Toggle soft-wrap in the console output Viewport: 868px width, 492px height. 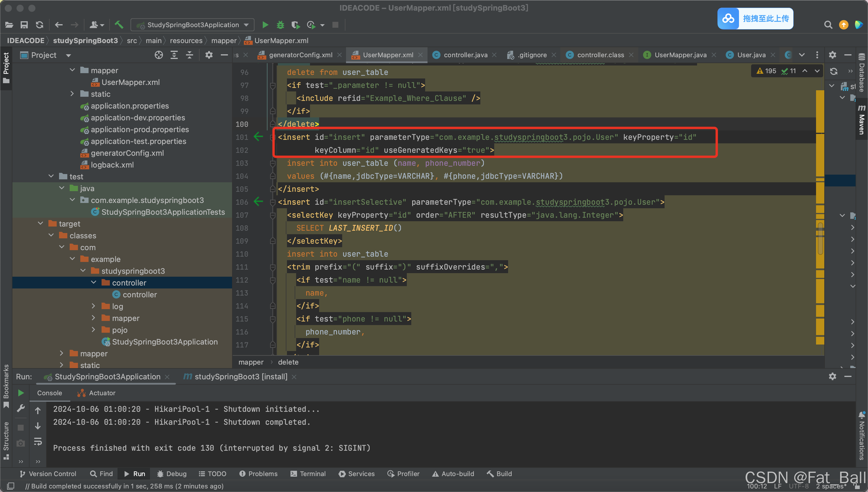[x=37, y=442]
